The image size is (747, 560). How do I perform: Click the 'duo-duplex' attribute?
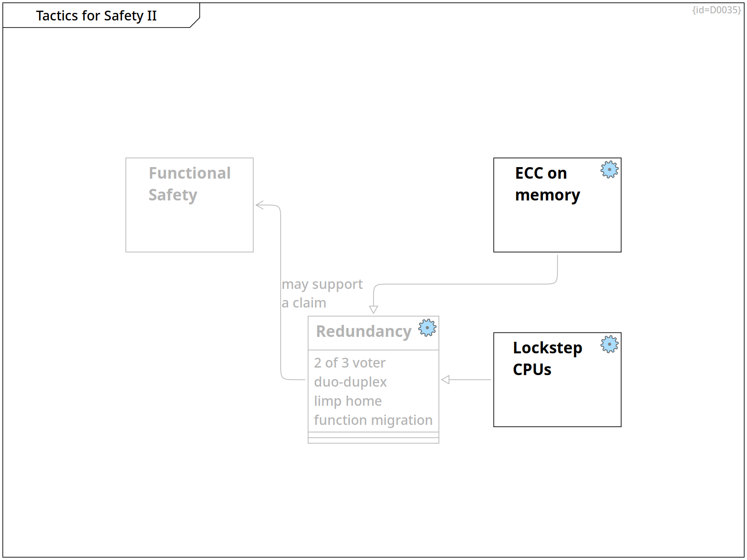pos(350,382)
